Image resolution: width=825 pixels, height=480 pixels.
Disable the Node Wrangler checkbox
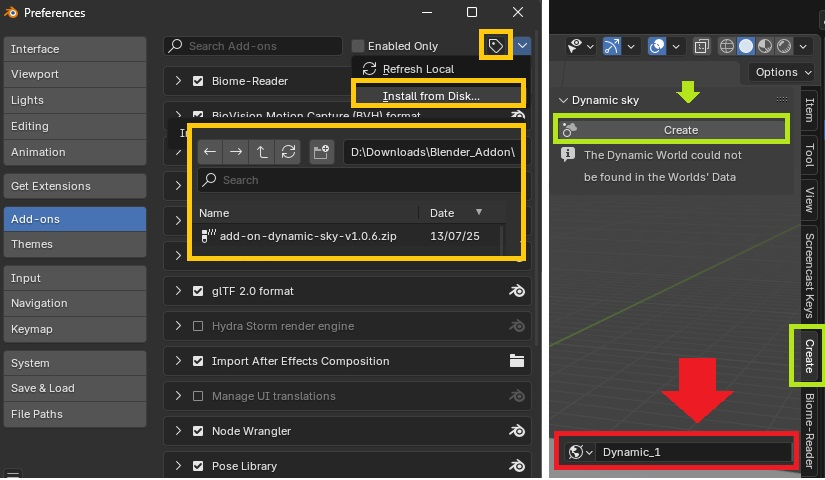tap(198, 431)
